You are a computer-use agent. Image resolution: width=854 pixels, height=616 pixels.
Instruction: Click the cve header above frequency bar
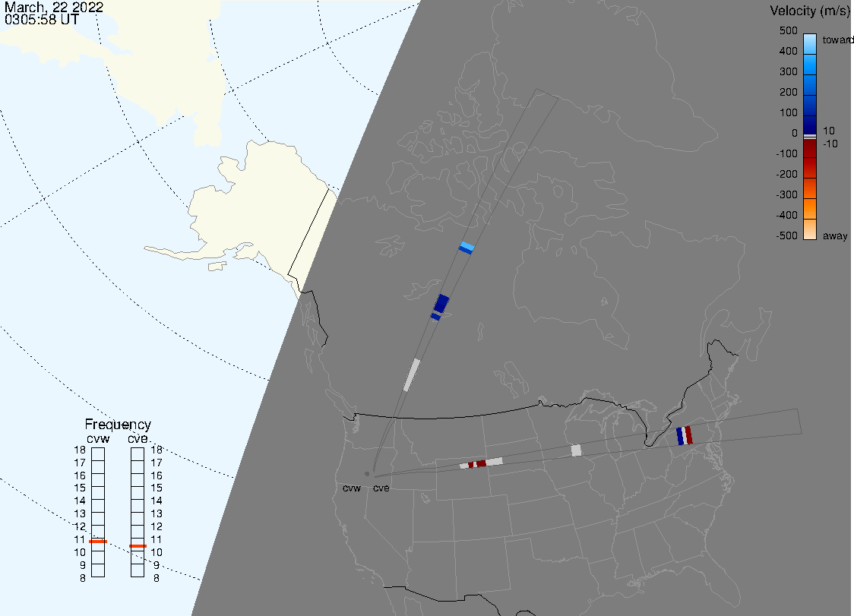[138, 439]
